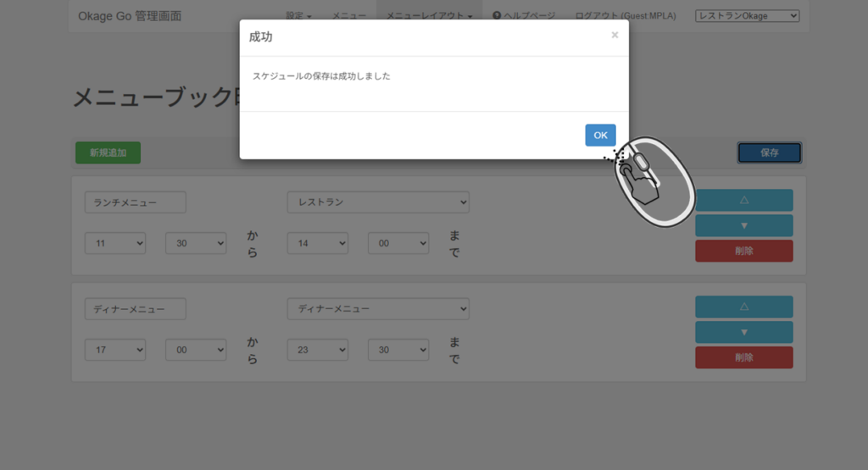This screenshot has width=868, height=470.
Task: Click the ディナーメニュー name input field
Action: click(x=136, y=309)
